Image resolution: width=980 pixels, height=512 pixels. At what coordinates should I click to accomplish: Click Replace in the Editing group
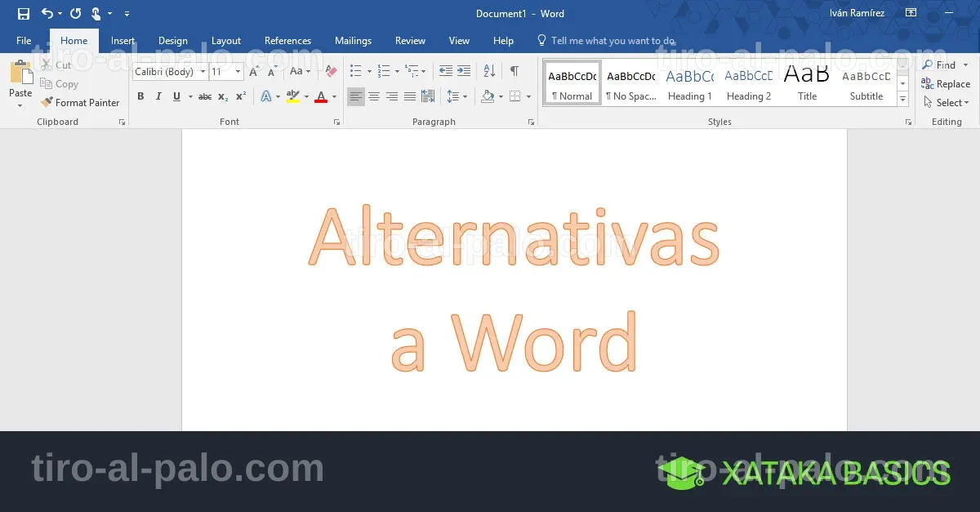coord(946,84)
